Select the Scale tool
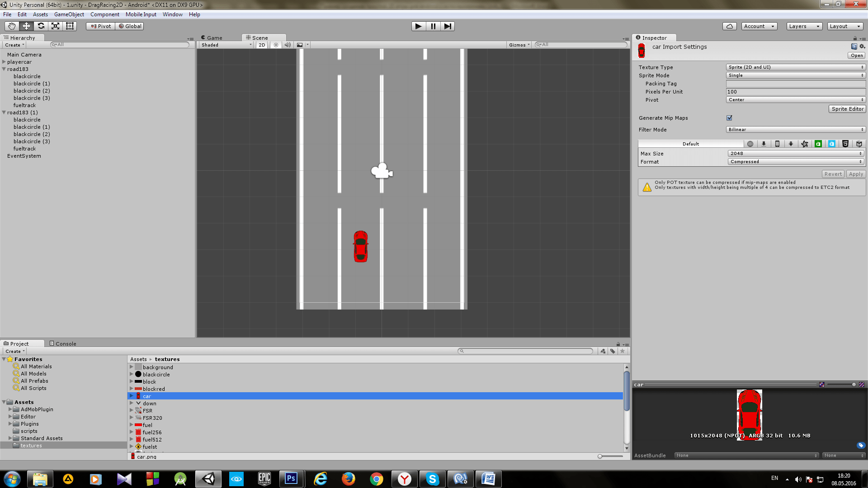This screenshot has height=488, width=868. 55,26
